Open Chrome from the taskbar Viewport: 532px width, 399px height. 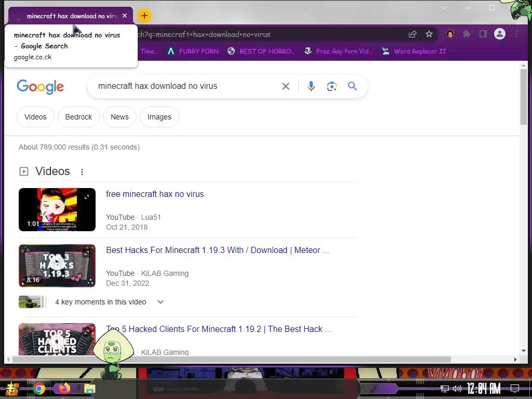[x=38, y=389]
